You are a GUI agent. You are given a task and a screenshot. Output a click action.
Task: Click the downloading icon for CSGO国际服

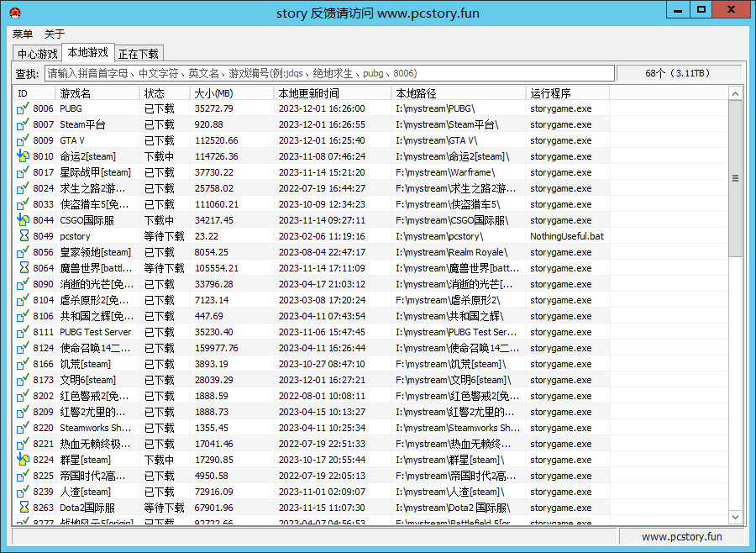[x=23, y=220]
